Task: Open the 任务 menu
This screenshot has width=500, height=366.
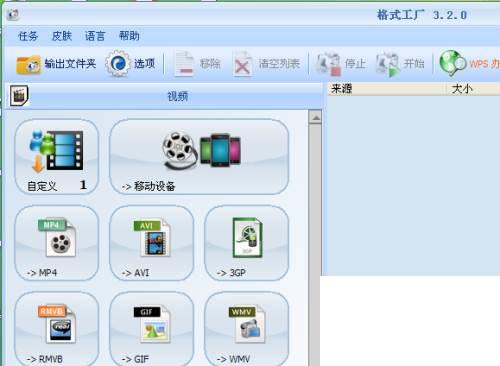Action: tap(28, 36)
